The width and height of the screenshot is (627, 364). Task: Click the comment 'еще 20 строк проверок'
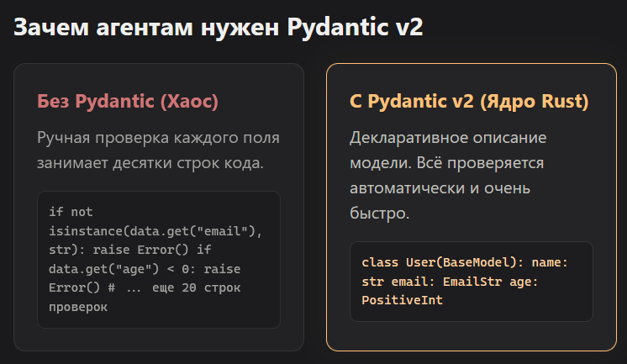click(x=145, y=298)
